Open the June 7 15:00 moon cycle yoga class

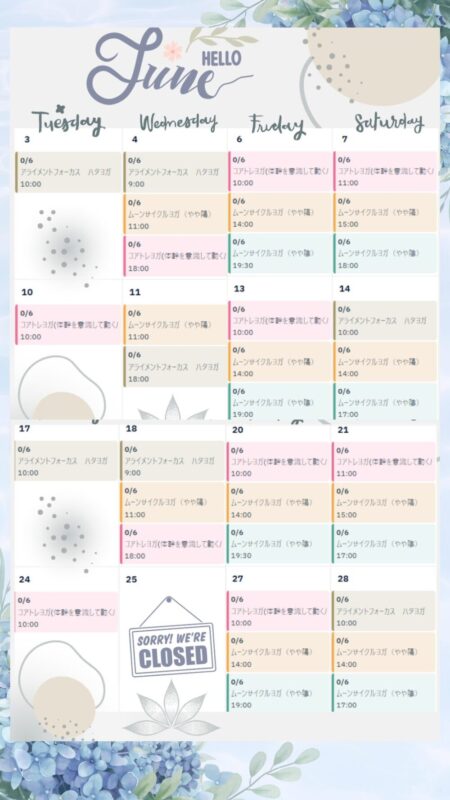coord(386,212)
